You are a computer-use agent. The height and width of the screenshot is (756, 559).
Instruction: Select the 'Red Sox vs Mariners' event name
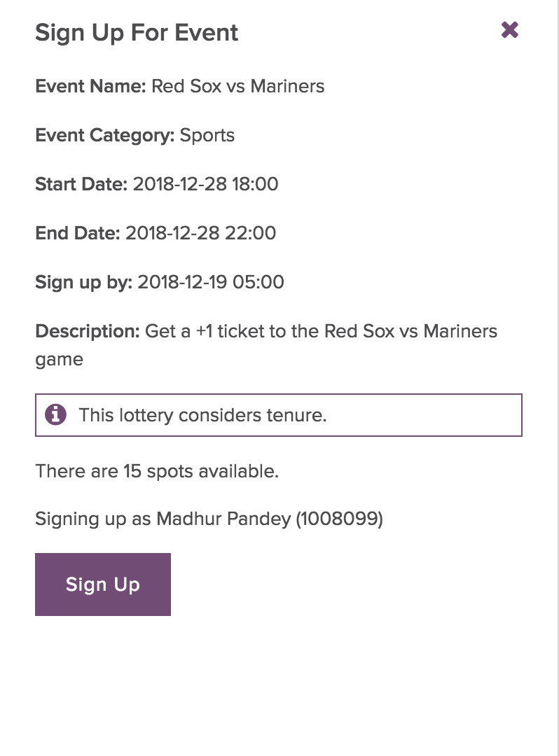(238, 86)
